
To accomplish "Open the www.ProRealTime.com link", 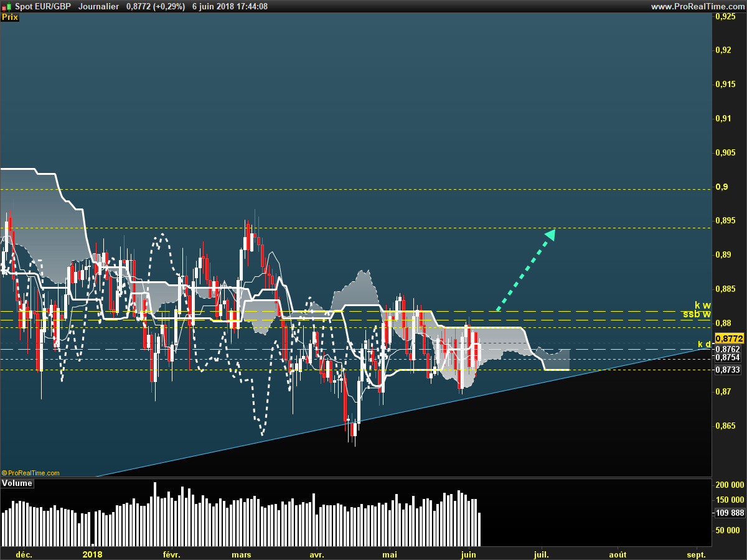I will [x=697, y=6].
